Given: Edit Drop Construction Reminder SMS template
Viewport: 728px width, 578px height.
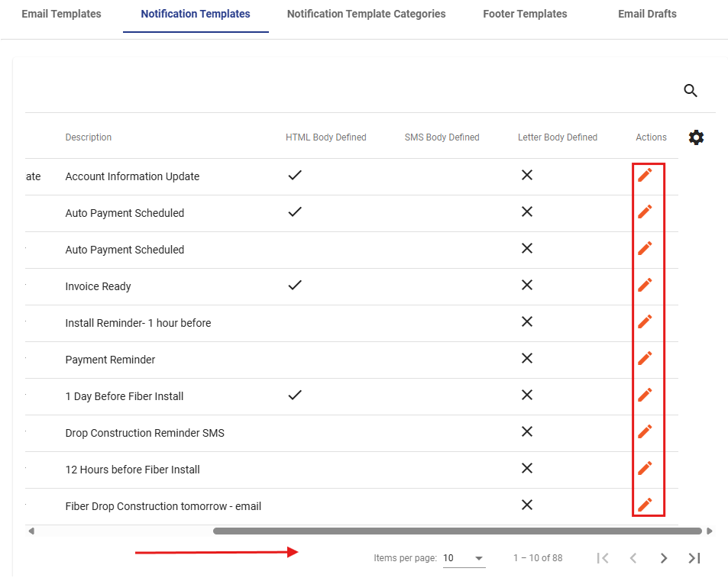Looking at the screenshot, I should [x=645, y=431].
